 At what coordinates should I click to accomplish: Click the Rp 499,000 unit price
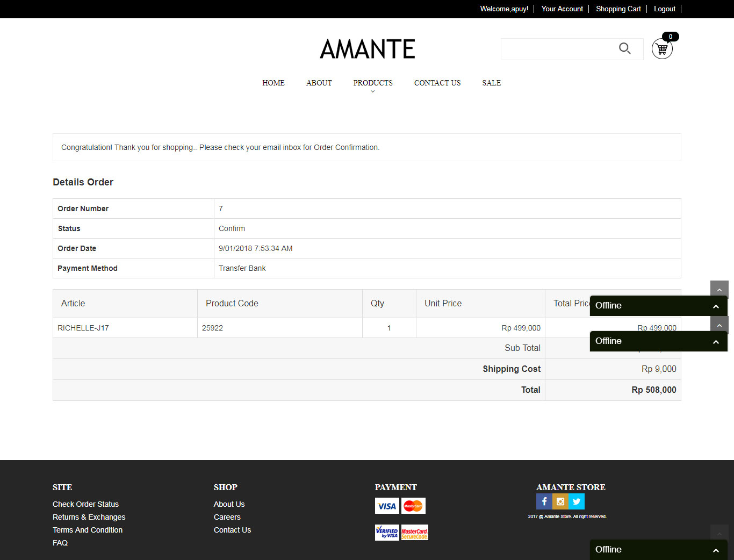tap(521, 328)
